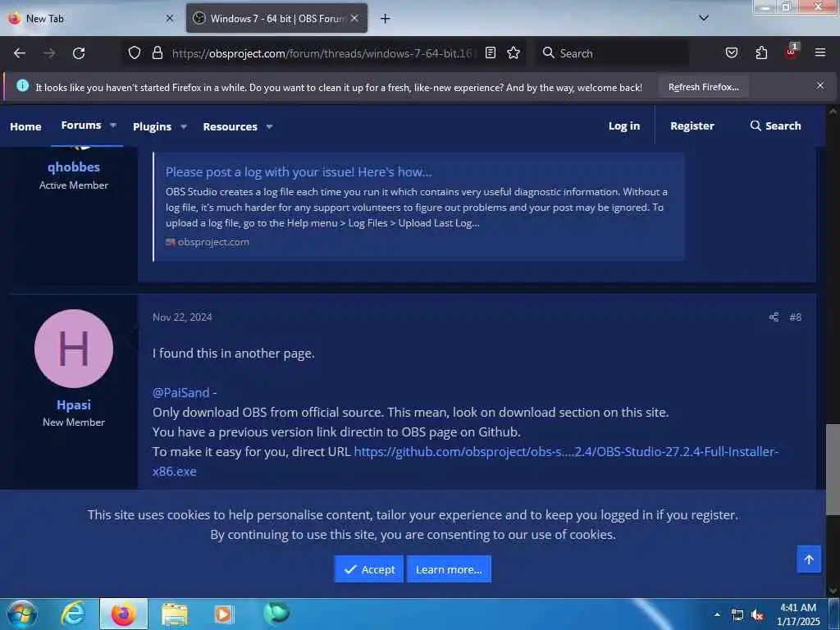Open a new browser tab
The image size is (840, 630).
pyautogui.click(x=385, y=19)
